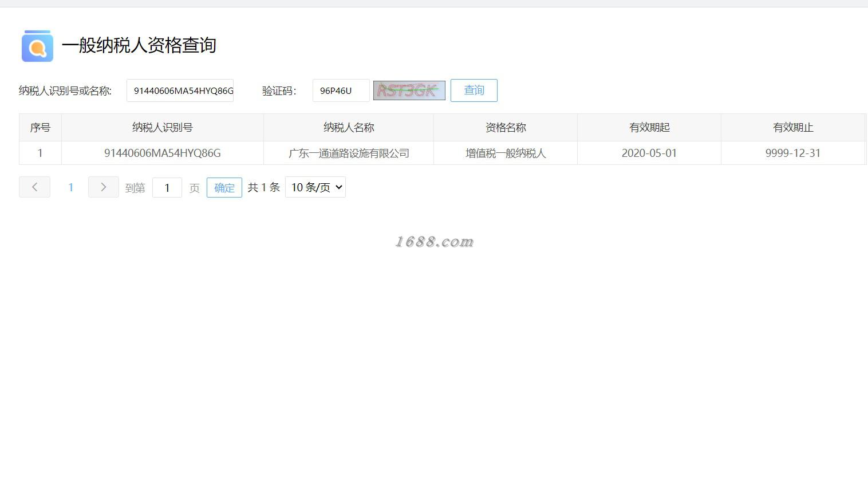Click the 有效期起 column header

coord(649,127)
